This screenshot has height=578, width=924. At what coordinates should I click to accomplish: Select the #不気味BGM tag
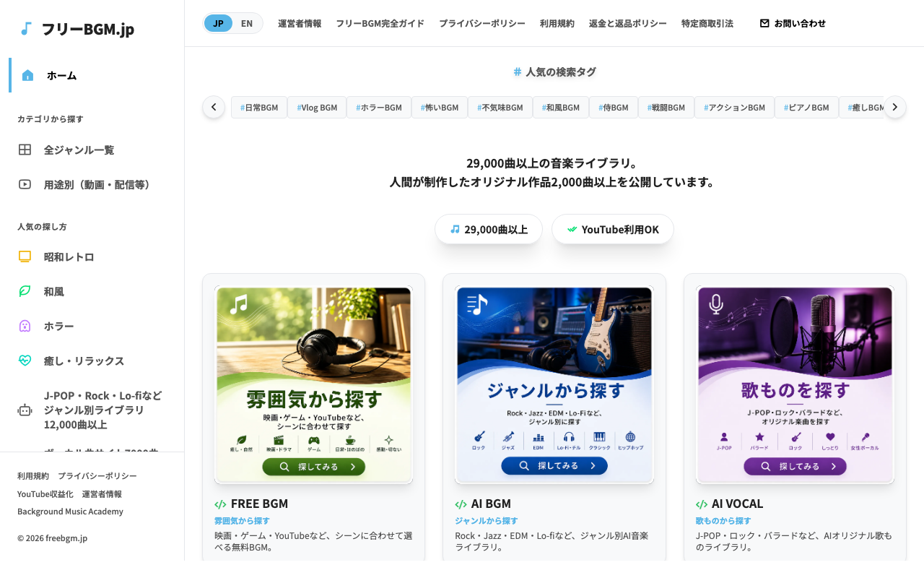500,108
